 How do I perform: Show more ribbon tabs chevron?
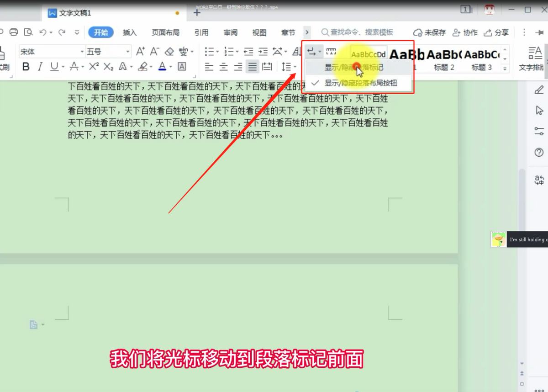pyautogui.click(x=307, y=32)
